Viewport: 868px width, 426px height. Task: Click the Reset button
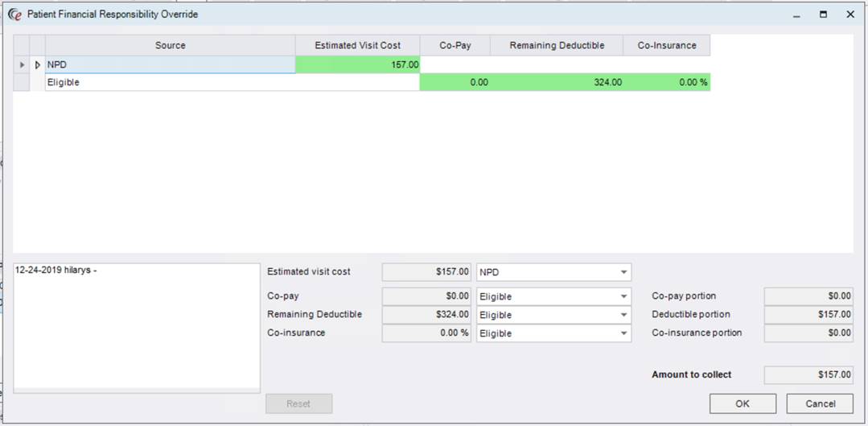tap(298, 403)
